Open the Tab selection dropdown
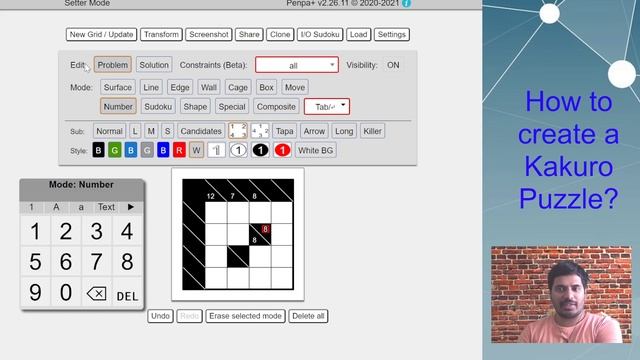Image resolution: width=640 pixels, height=360 pixels. (327, 107)
